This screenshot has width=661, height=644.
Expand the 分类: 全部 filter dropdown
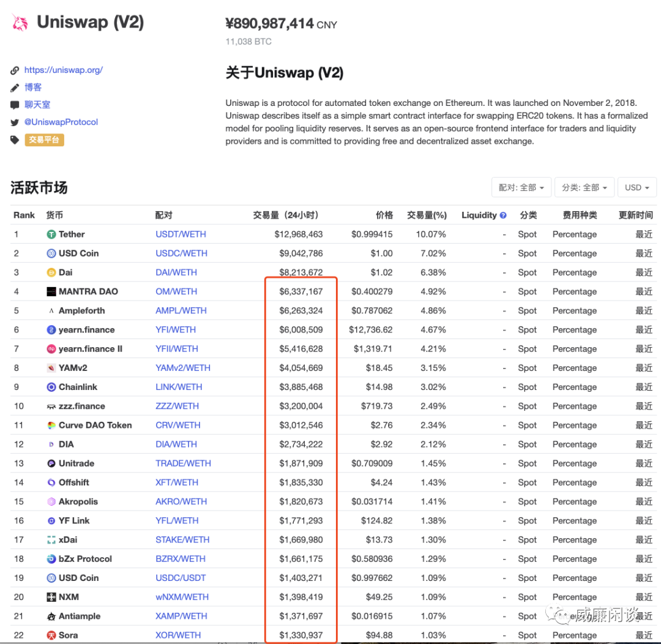coord(584,188)
